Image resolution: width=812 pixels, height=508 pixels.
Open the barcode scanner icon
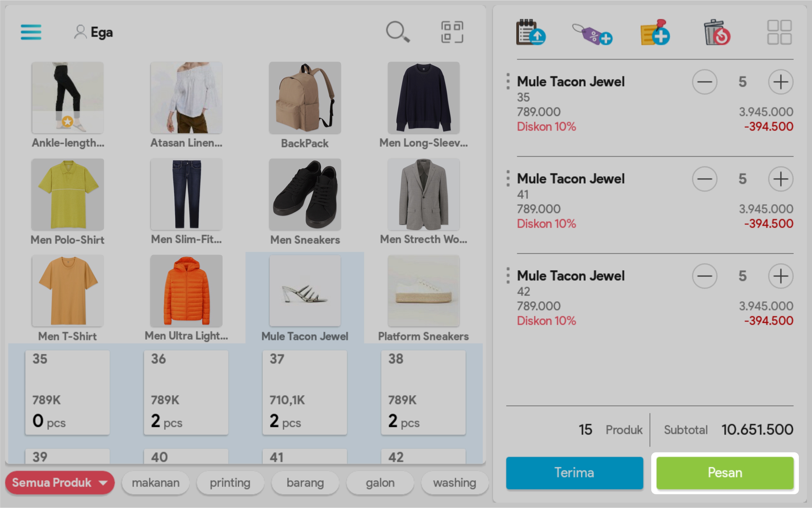[x=452, y=32]
